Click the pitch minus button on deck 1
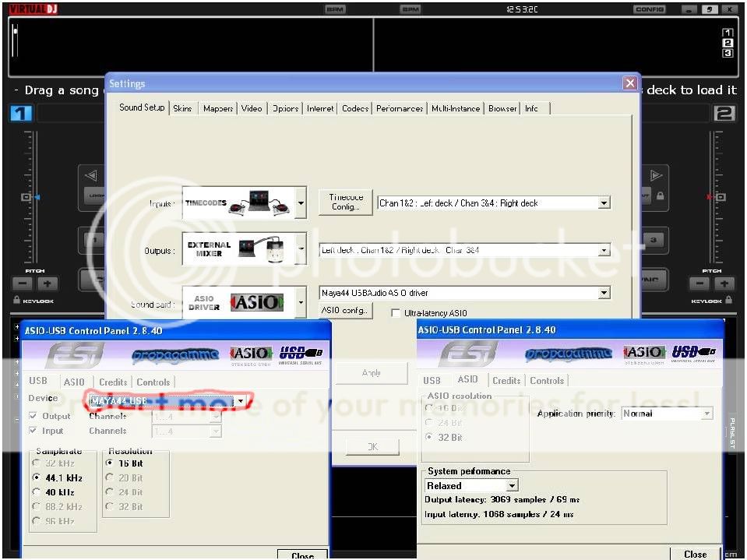The height and width of the screenshot is (560, 747). pyautogui.click(x=22, y=284)
